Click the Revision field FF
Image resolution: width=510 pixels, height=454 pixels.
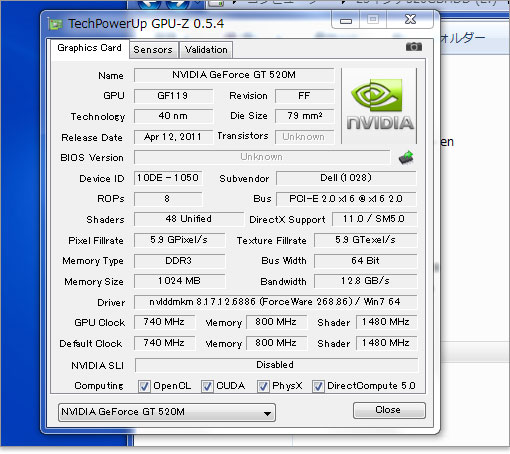coord(304,96)
